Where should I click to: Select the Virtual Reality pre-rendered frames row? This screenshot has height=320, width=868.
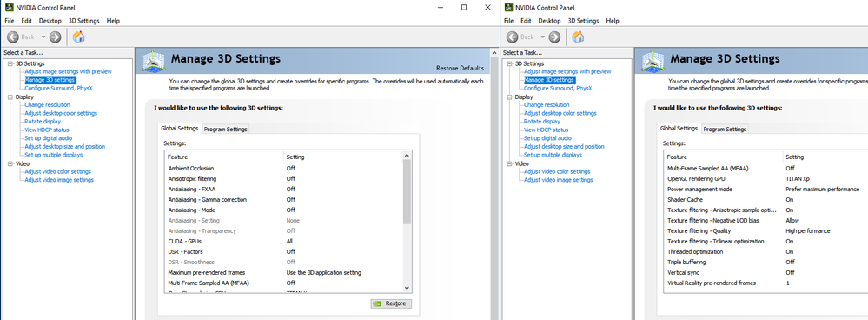(x=766, y=283)
